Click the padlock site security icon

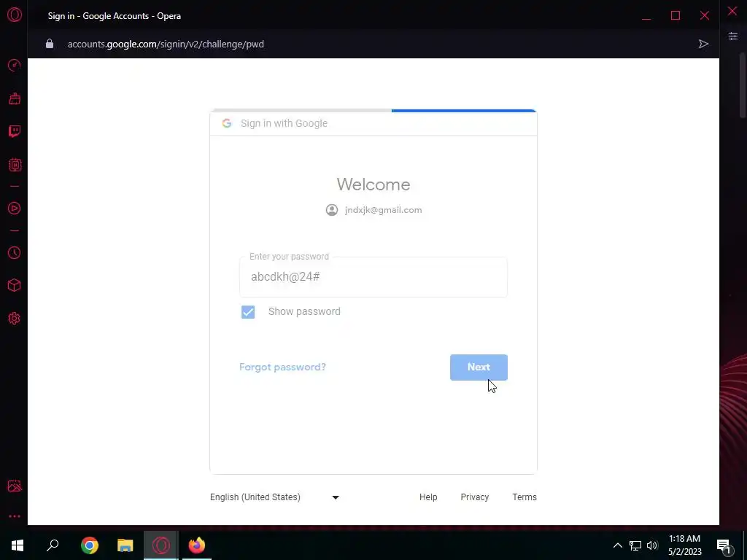coord(50,44)
